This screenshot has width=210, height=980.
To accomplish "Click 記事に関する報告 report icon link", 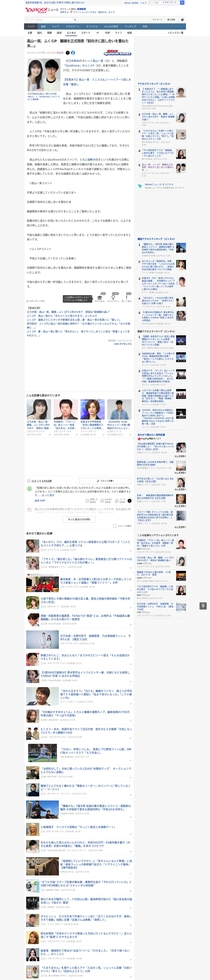I will coord(36,301).
